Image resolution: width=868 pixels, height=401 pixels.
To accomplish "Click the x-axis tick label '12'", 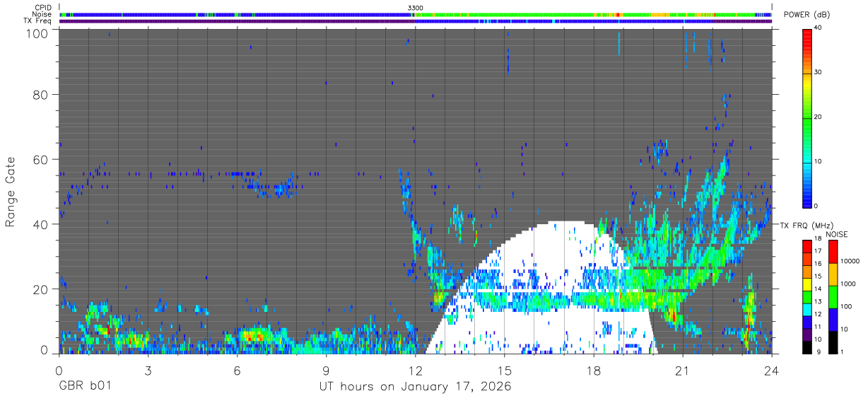I will (416, 371).
